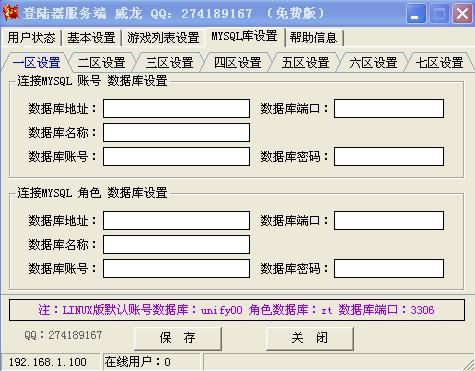Switch to the 用户状态 tab
The image size is (475, 371).
point(31,38)
